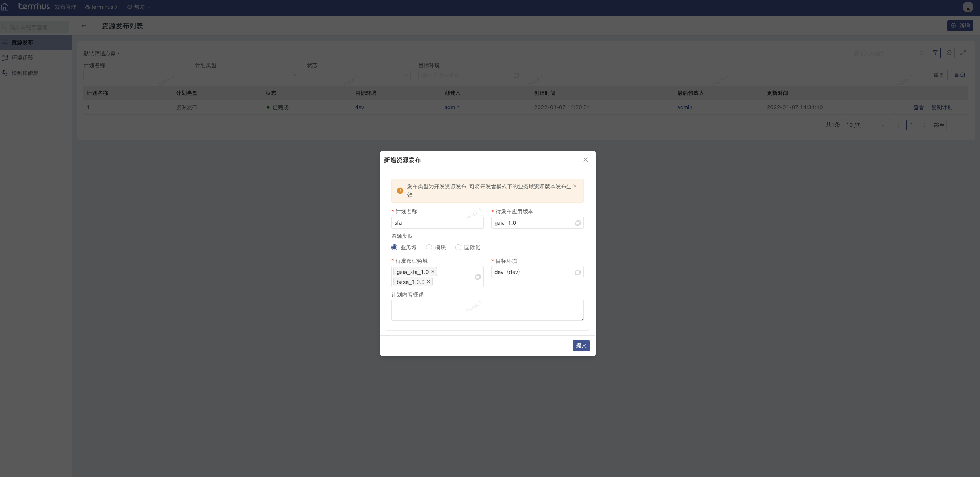Open table settings gear icon
The image size is (980, 477).
949,53
